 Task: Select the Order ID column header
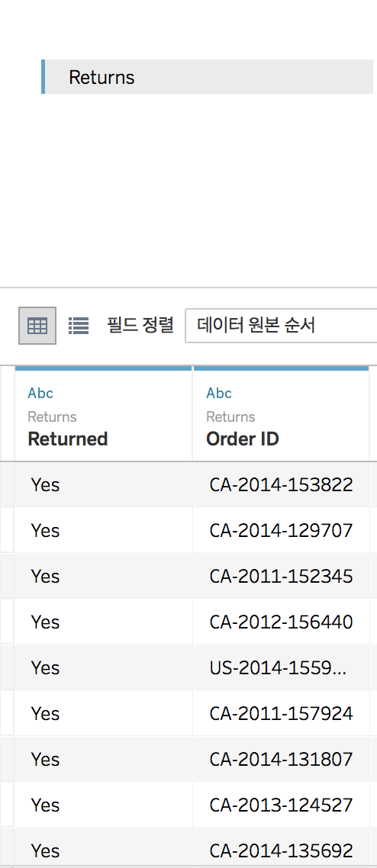coord(282,415)
